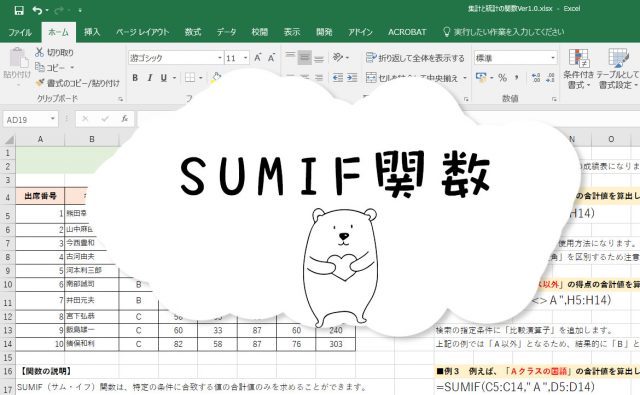Open 条件付き書式 conditional formatting
This screenshot has height=395, width=640.
tap(579, 69)
